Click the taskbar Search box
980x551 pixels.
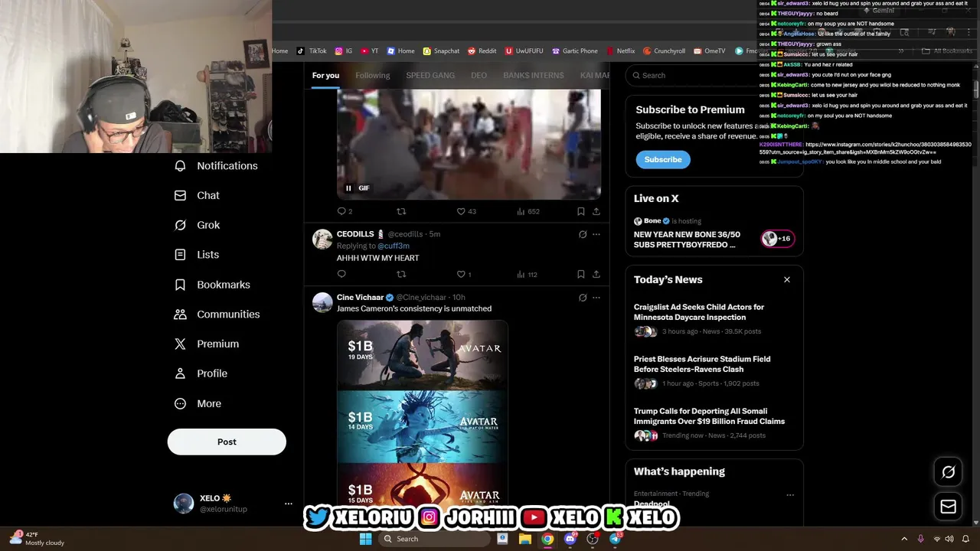[x=434, y=539]
